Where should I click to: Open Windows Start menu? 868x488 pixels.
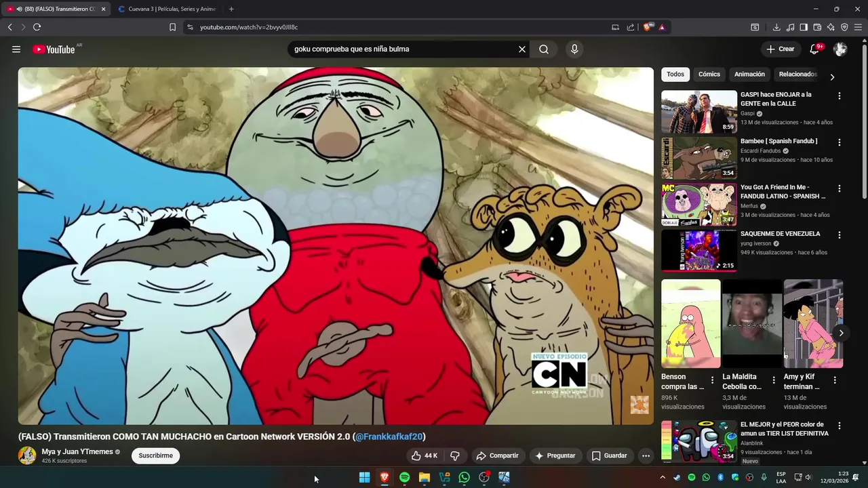click(x=364, y=477)
